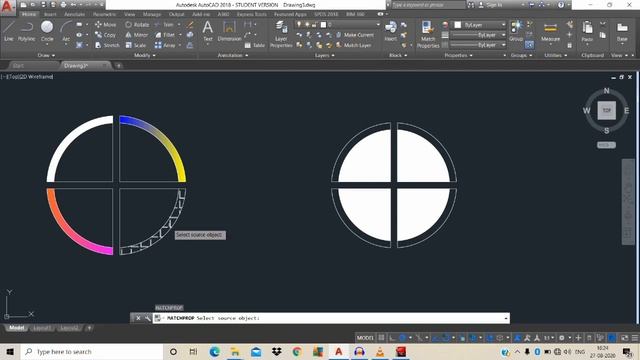Expand the Utilities panel
The image size is (640, 360).
click(555, 55)
